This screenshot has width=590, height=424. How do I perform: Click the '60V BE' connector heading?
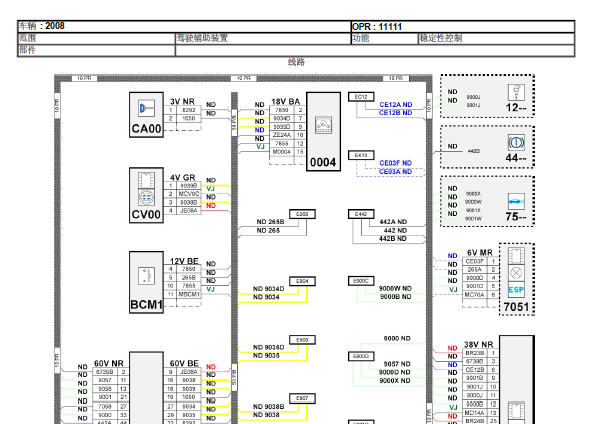tap(184, 363)
